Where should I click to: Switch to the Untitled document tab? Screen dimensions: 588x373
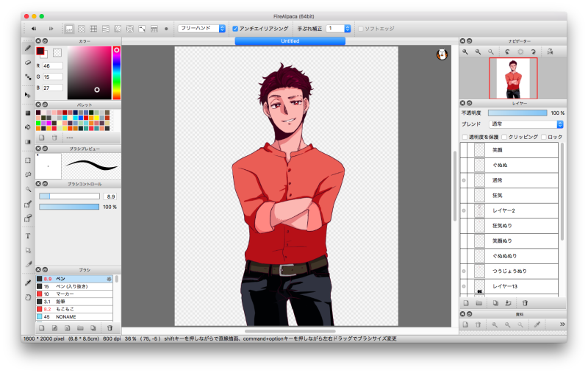(290, 41)
